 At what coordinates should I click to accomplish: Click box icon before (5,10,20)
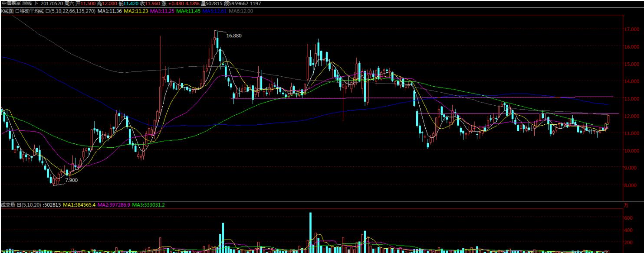tap(19, 204)
